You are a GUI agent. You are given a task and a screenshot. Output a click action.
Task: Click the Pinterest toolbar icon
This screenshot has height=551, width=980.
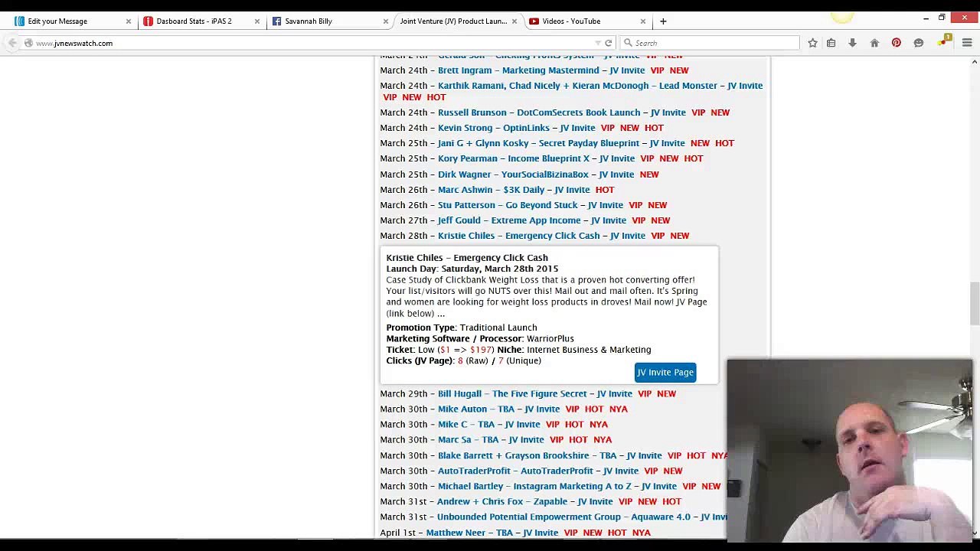point(897,43)
